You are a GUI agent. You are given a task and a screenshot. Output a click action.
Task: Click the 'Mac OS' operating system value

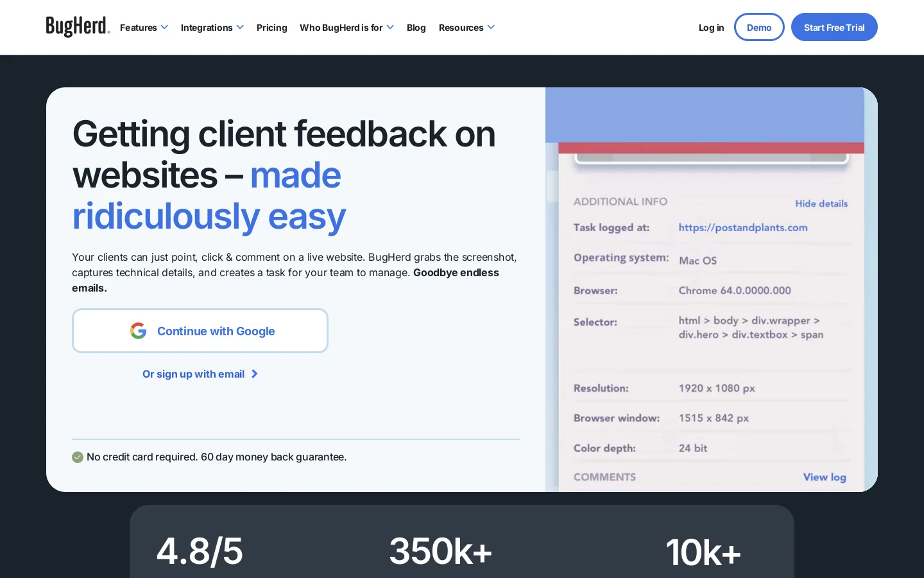697,261
